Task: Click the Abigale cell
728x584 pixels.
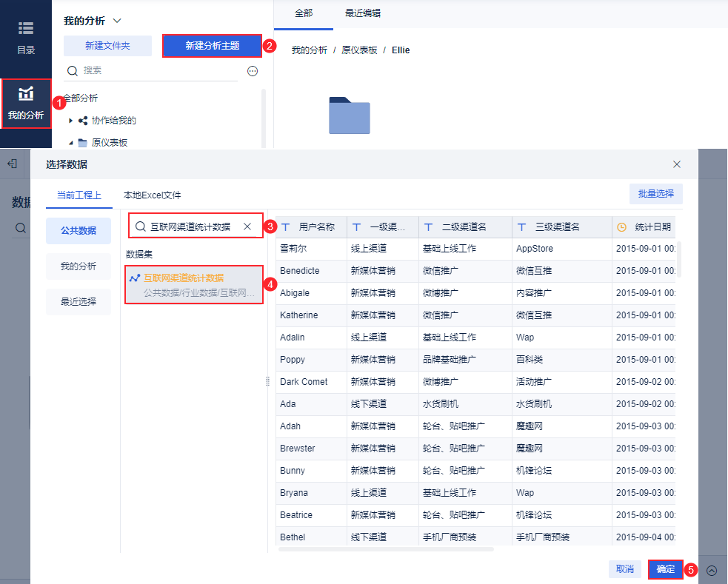Action: point(311,293)
